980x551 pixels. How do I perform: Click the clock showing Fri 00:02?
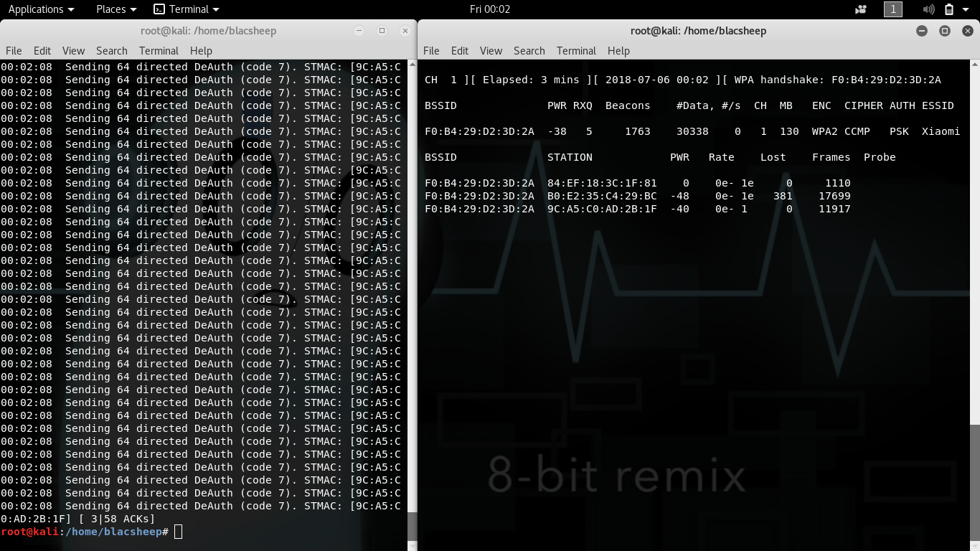tap(489, 9)
